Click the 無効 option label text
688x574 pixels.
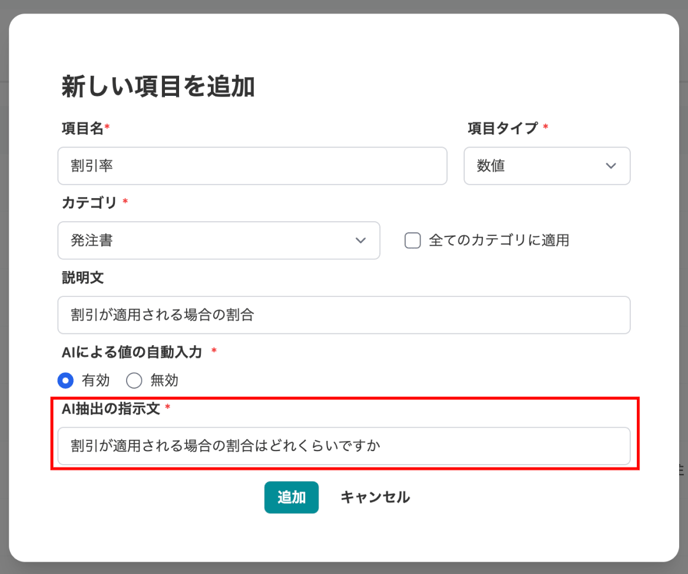(164, 380)
